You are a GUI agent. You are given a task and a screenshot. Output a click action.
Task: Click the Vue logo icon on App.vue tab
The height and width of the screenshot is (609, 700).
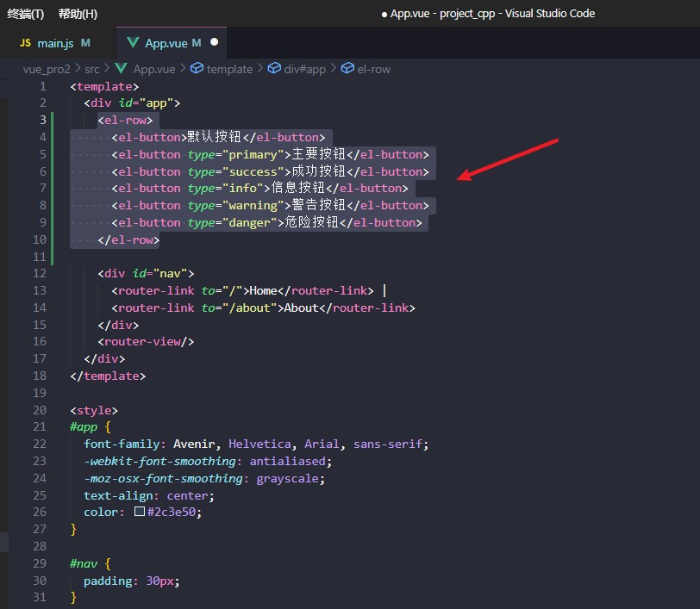pyautogui.click(x=133, y=42)
